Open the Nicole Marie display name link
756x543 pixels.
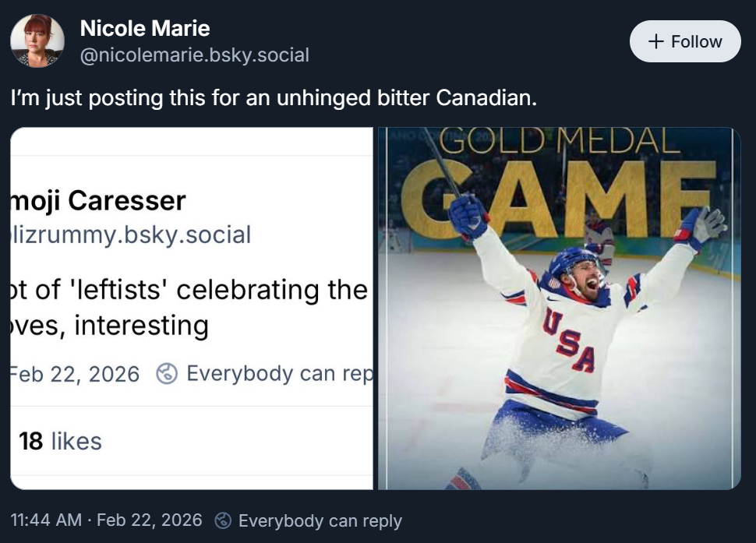[x=145, y=29]
